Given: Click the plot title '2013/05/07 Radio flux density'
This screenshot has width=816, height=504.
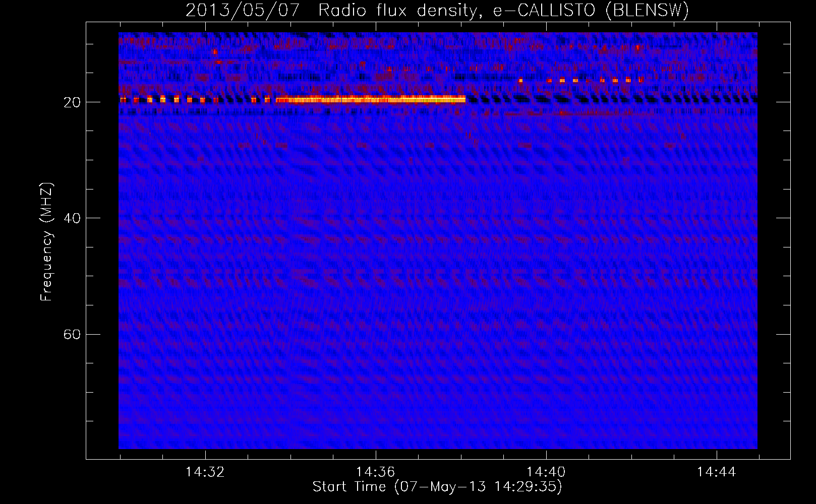Looking at the screenshot, I should pyautogui.click(x=437, y=10).
